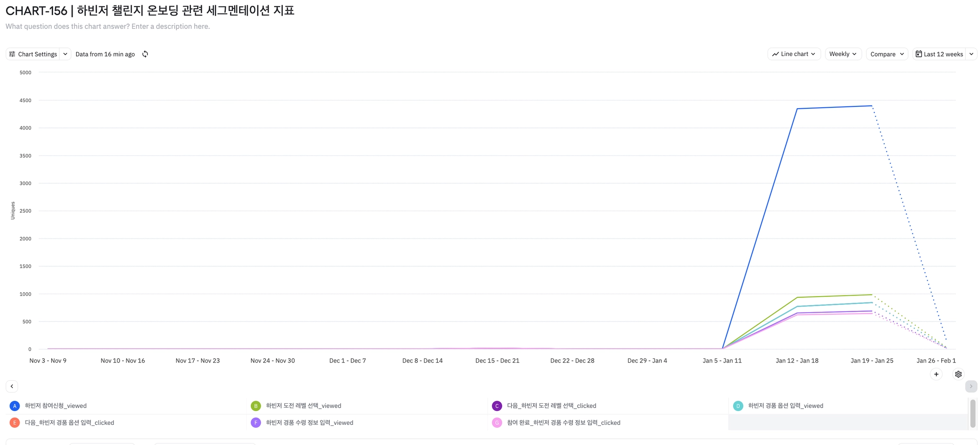Open the Compare dropdown
Screen dimensions: 980x445
tap(887, 54)
